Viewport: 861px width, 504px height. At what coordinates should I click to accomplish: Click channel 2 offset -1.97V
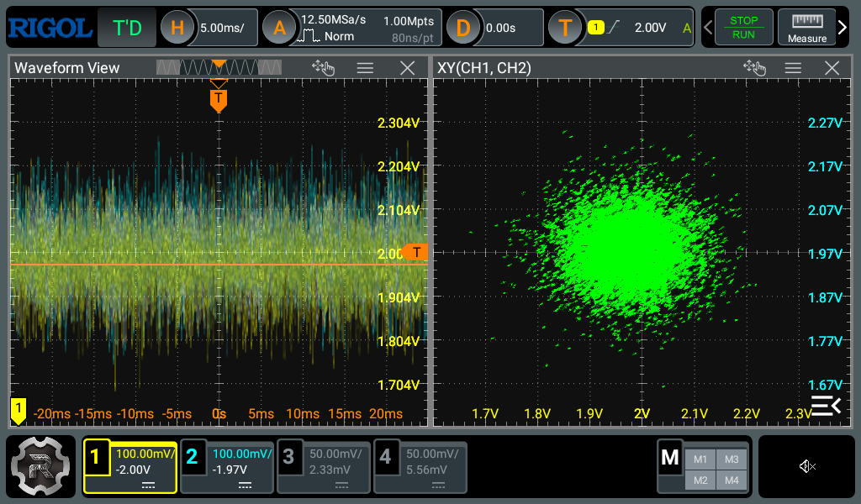(x=230, y=470)
